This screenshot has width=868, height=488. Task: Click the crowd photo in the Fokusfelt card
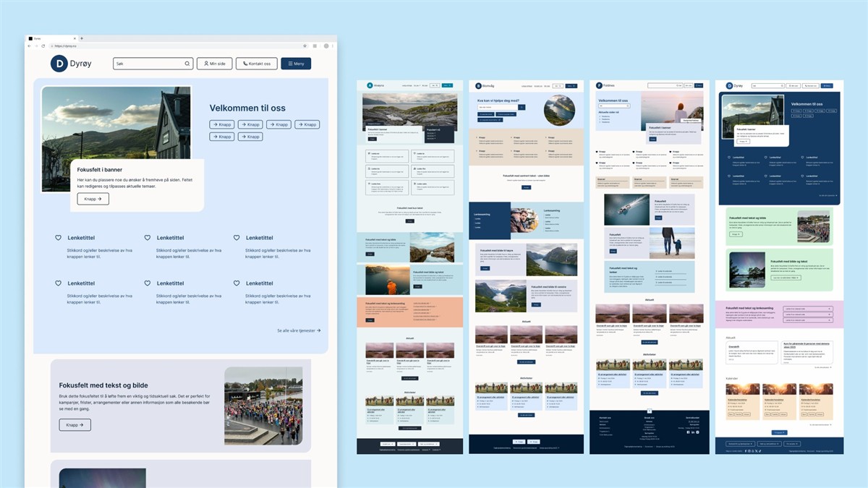(x=263, y=406)
